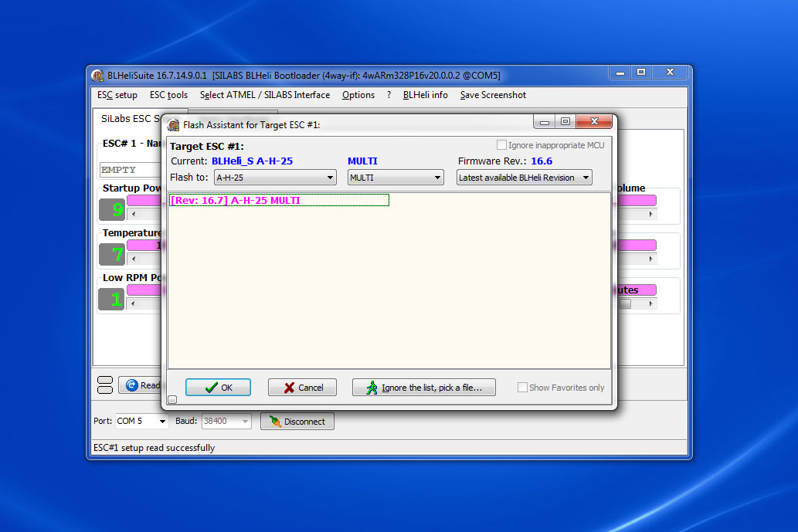Open the ESC tools menu
Viewport: 798px width, 532px height.
[x=168, y=95]
